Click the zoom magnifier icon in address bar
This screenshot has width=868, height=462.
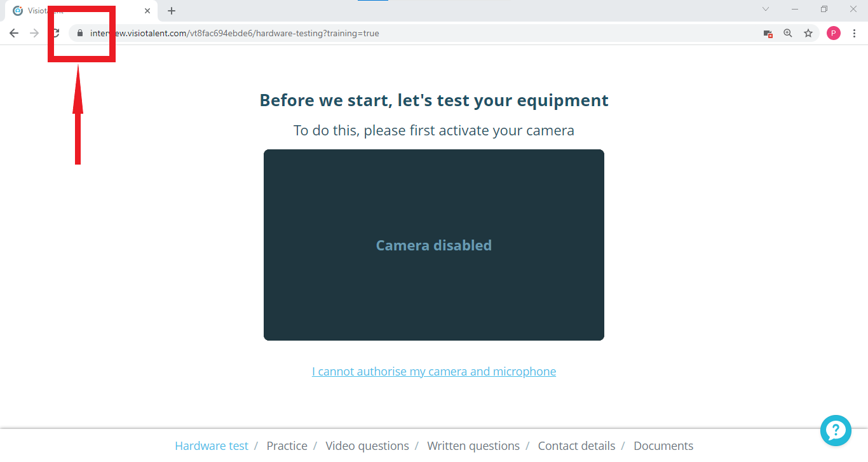click(x=788, y=33)
